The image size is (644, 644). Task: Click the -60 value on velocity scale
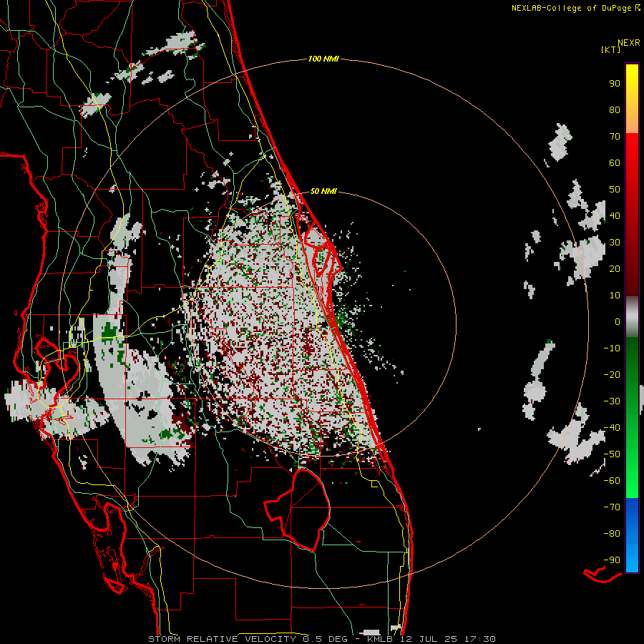tap(612, 481)
